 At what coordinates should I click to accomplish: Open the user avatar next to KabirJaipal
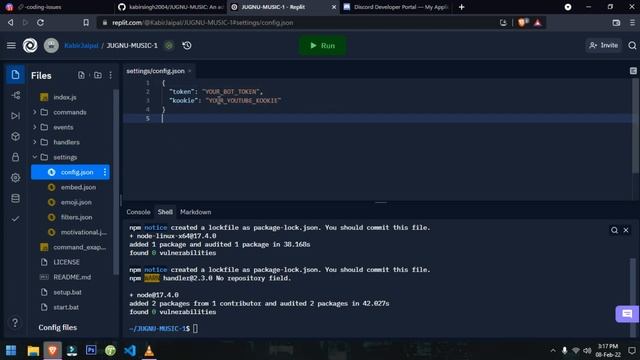click(51, 45)
